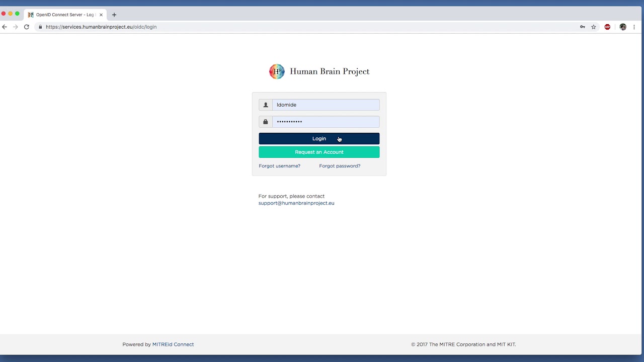Viewport: 644px width, 362px height.
Task: Click the red window close button
Action: [x=4, y=14]
